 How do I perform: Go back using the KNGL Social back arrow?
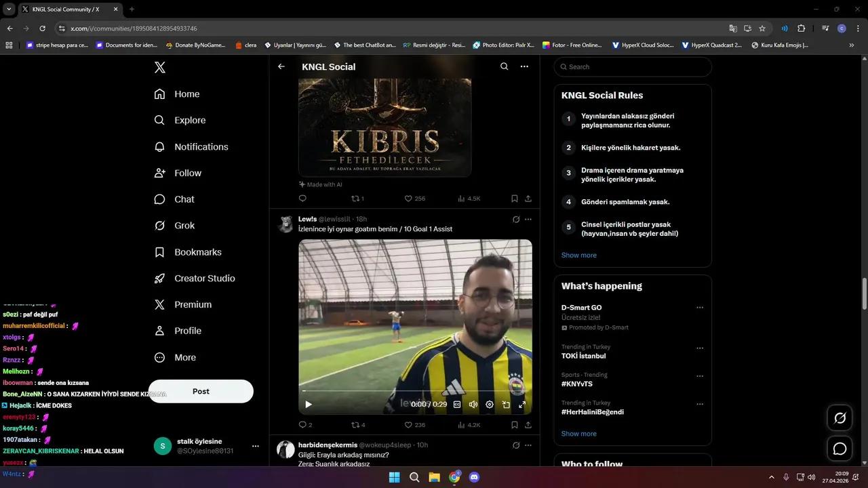point(281,66)
